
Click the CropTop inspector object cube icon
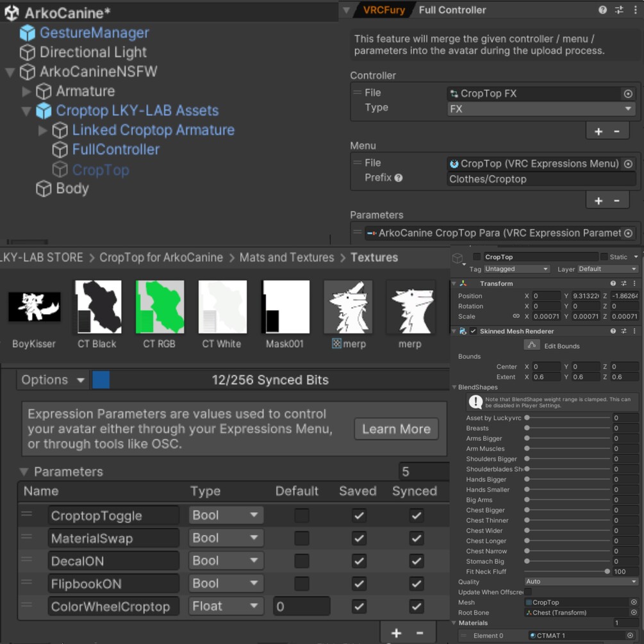[457, 258]
